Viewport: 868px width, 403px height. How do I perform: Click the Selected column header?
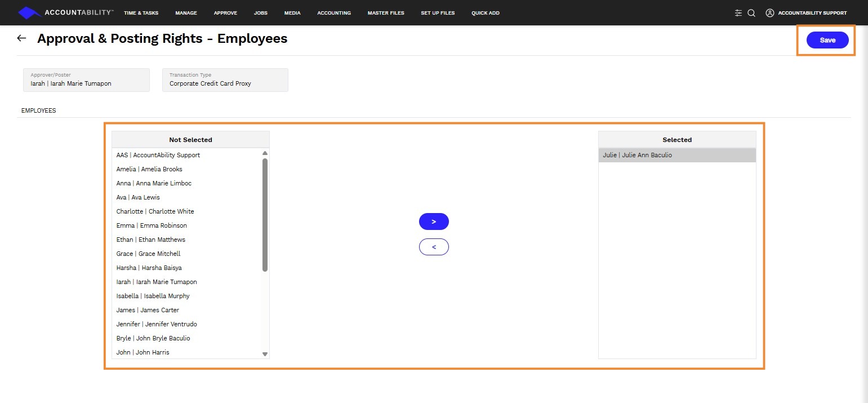677,140
